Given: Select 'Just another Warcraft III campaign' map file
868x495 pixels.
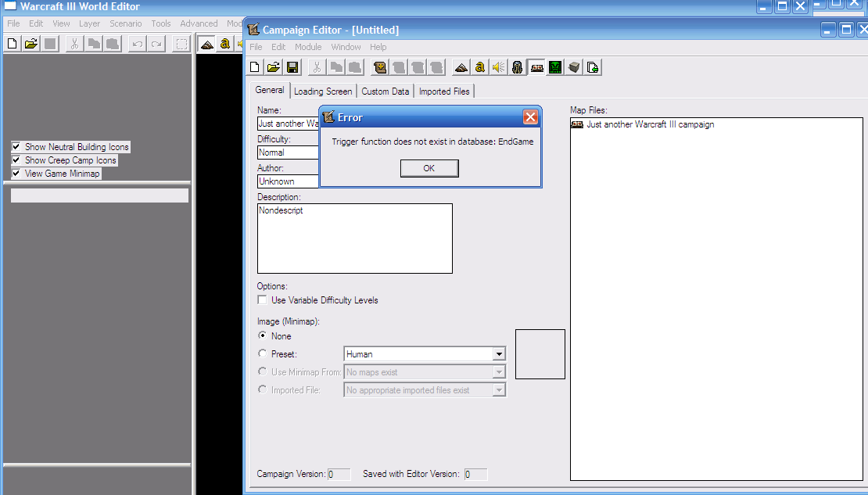Looking at the screenshot, I should pos(642,124).
